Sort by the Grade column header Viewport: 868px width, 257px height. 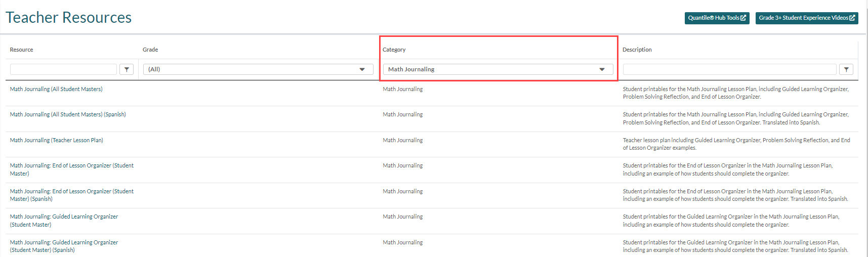point(150,50)
